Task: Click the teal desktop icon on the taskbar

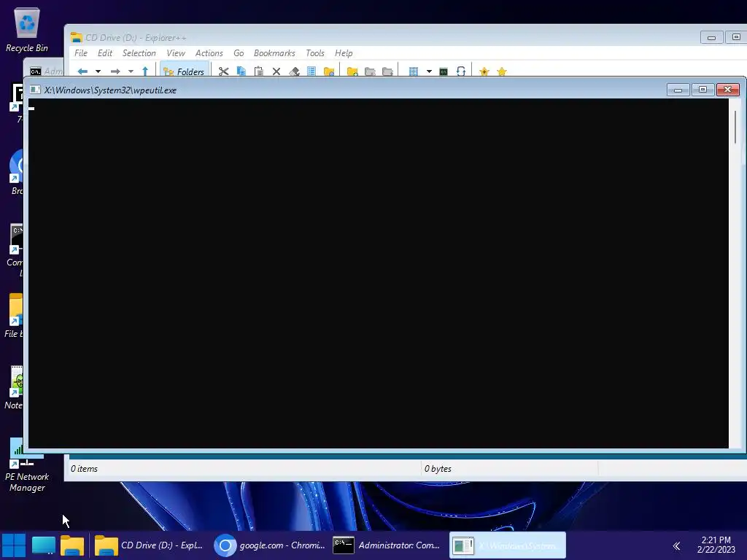Action: (43, 545)
